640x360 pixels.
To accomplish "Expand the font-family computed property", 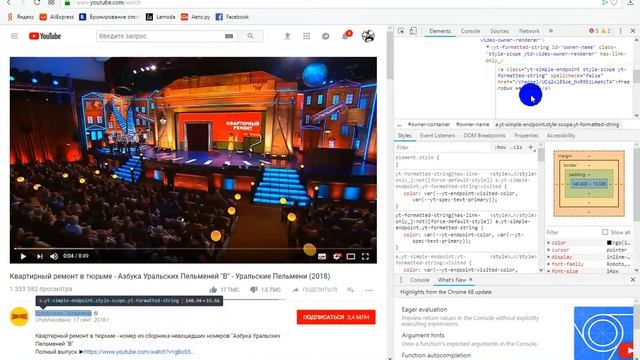I will [x=549, y=264].
